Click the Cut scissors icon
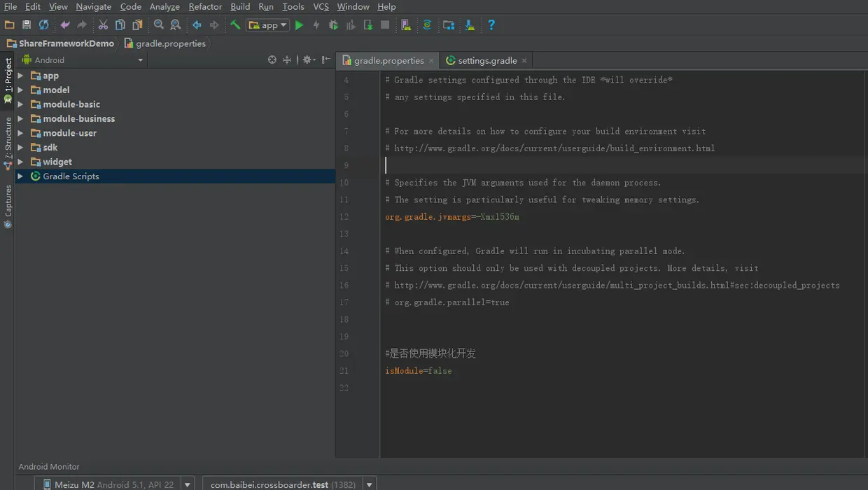868x490 pixels. 103,25
